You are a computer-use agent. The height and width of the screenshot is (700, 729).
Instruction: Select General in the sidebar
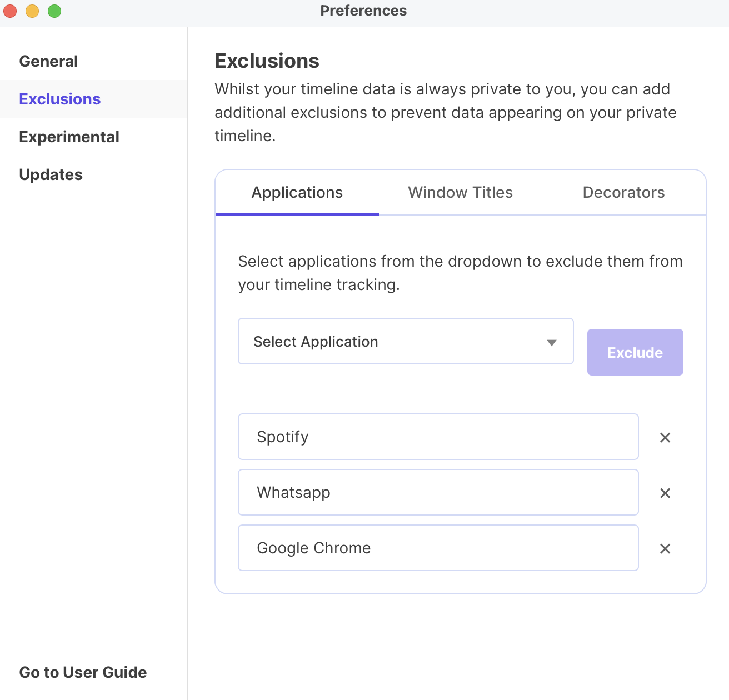pyautogui.click(x=48, y=61)
